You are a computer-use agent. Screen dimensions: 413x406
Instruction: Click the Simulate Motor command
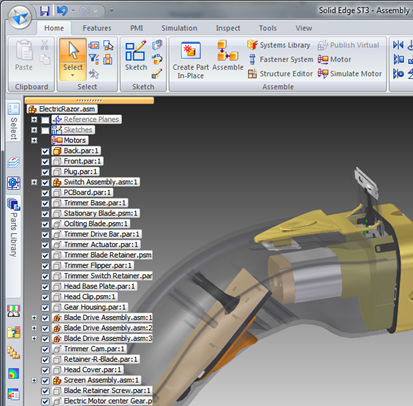tap(350, 74)
